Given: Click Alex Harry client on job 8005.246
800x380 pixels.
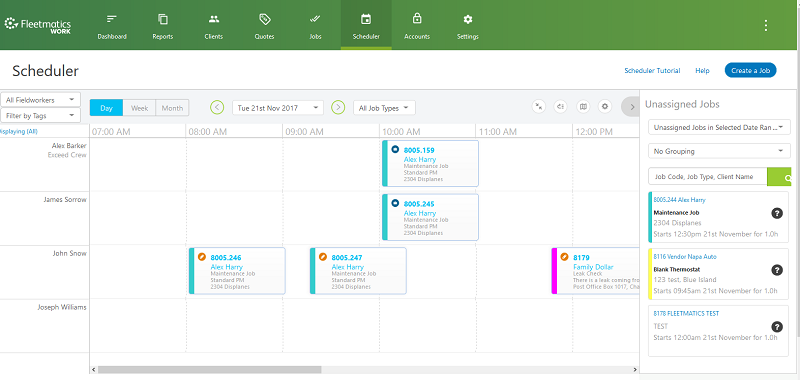Looking at the screenshot, I should [x=227, y=267].
